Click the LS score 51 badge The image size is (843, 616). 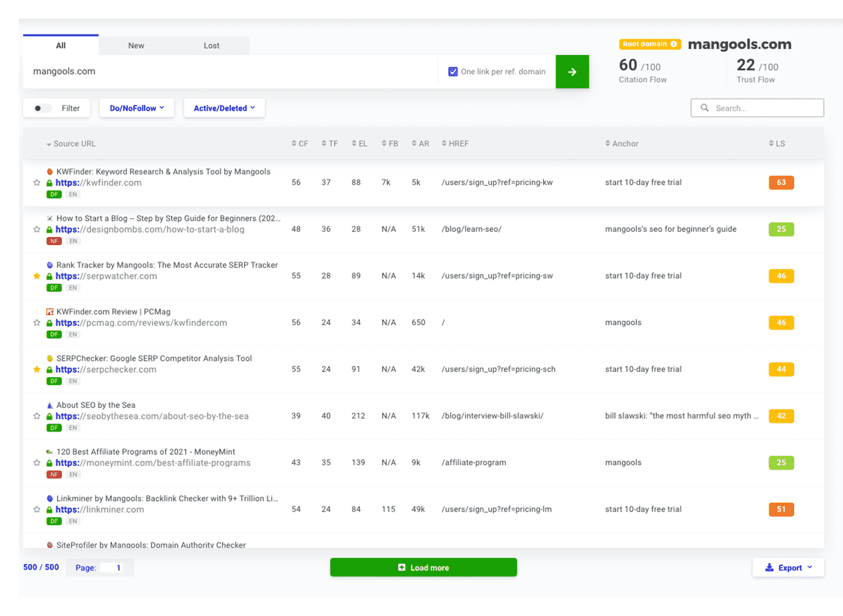click(x=781, y=509)
